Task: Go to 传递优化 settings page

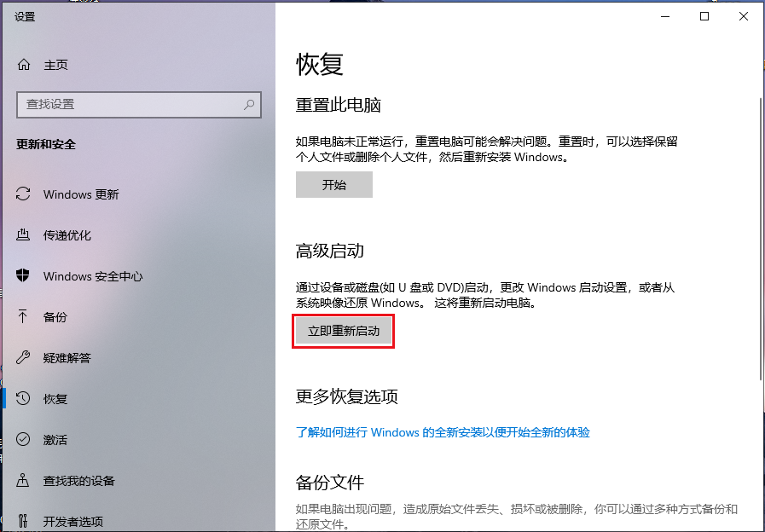Action: [67, 235]
